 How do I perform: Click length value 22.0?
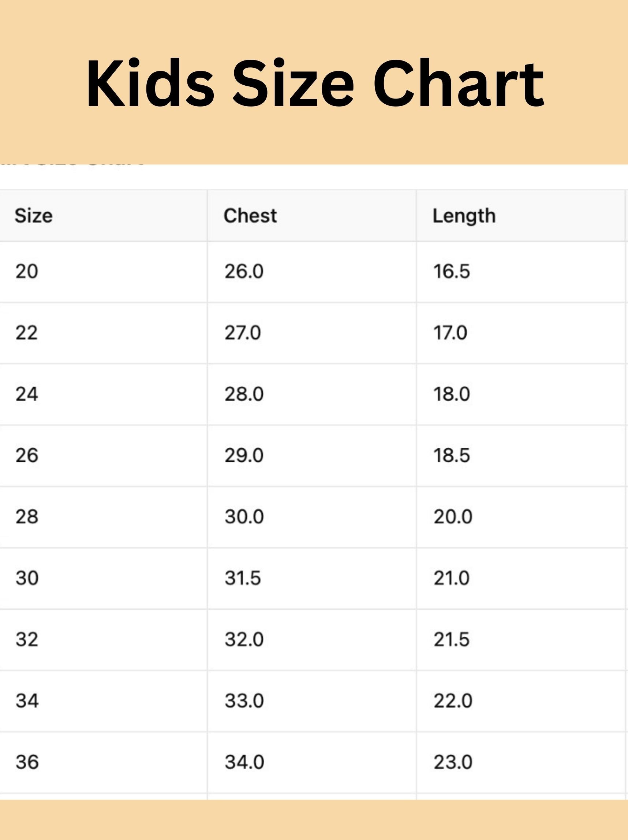453,700
